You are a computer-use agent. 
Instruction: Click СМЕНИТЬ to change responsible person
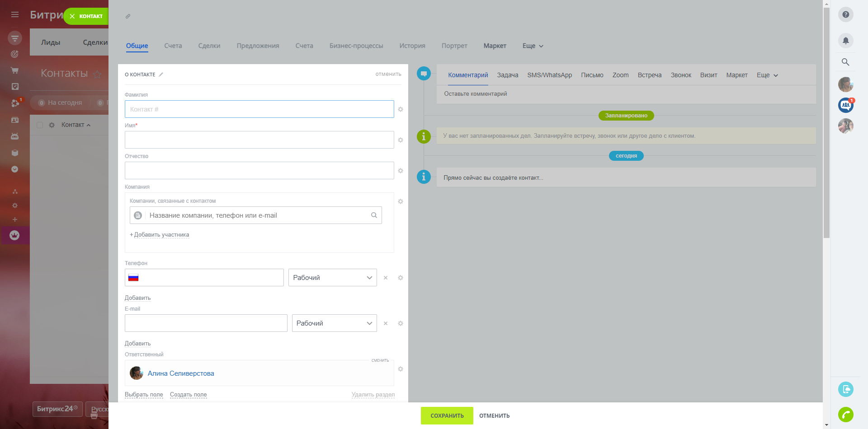380,360
